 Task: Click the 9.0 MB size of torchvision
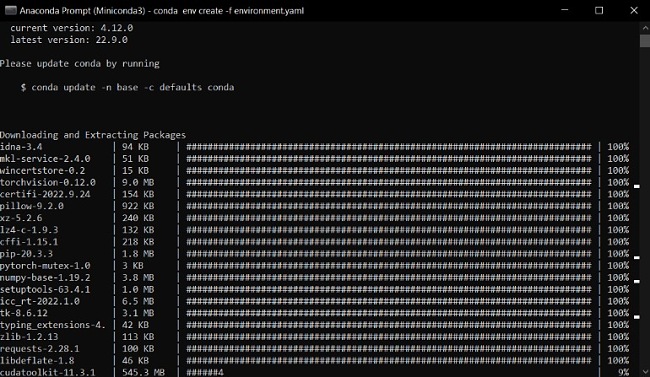(138, 182)
